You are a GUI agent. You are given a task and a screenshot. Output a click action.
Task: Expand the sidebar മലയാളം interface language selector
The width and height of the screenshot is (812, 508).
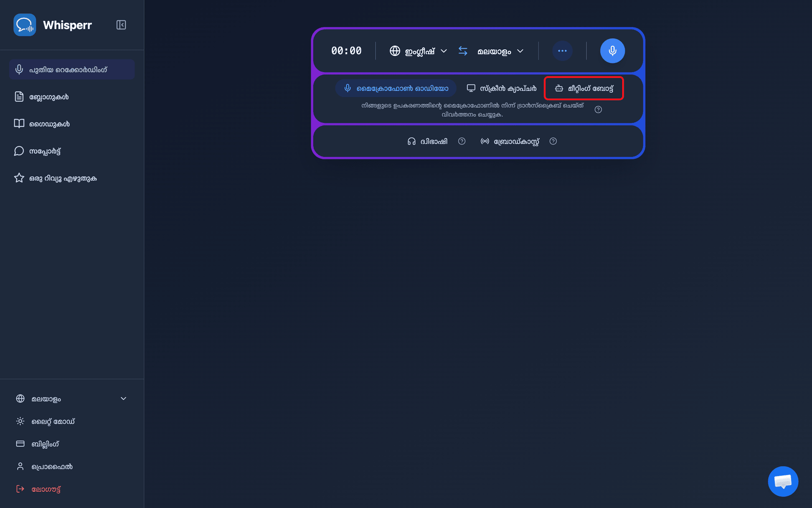(x=72, y=399)
